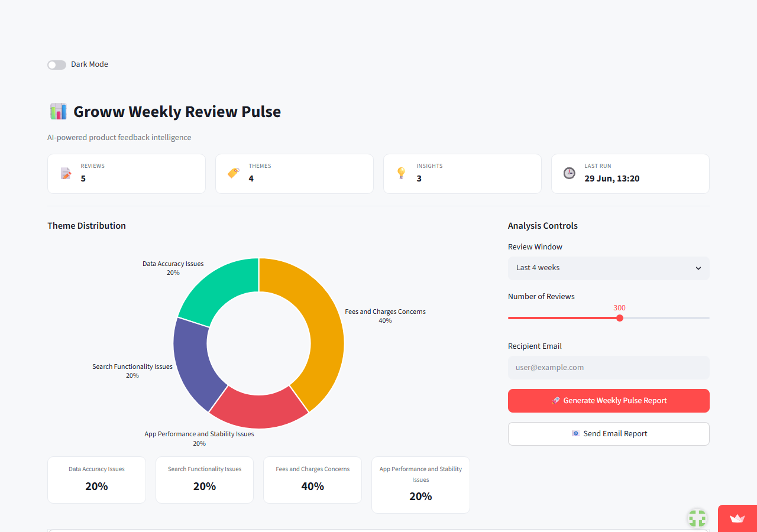This screenshot has height=532, width=757.
Task: Click the 29 Jun, 13:20 last run value
Action: tap(612, 179)
